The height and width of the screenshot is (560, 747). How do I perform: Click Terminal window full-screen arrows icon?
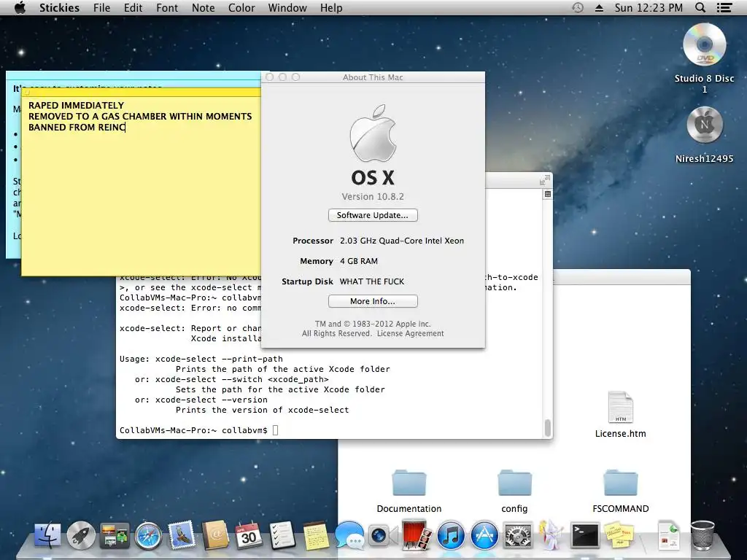pyautogui.click(x=544, y=180)
